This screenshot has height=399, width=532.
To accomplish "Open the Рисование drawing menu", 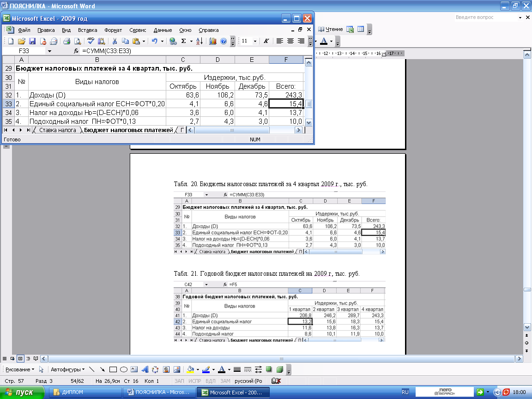I will [x=20, y=369].
